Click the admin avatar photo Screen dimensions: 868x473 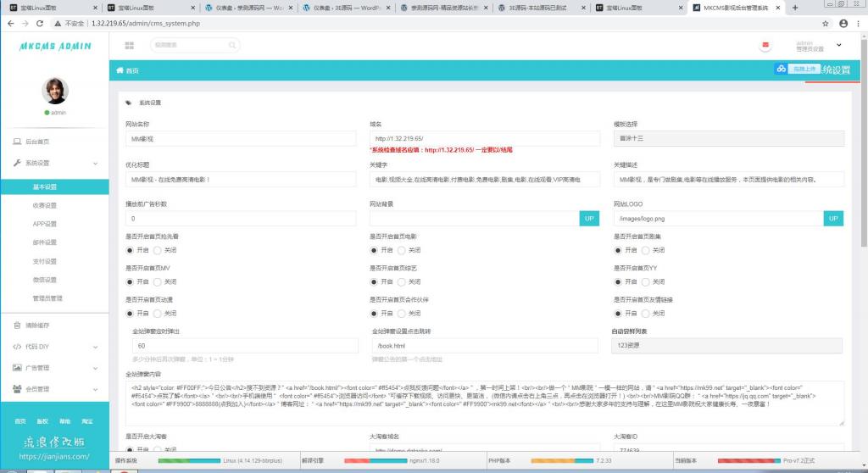coord(55,91)
